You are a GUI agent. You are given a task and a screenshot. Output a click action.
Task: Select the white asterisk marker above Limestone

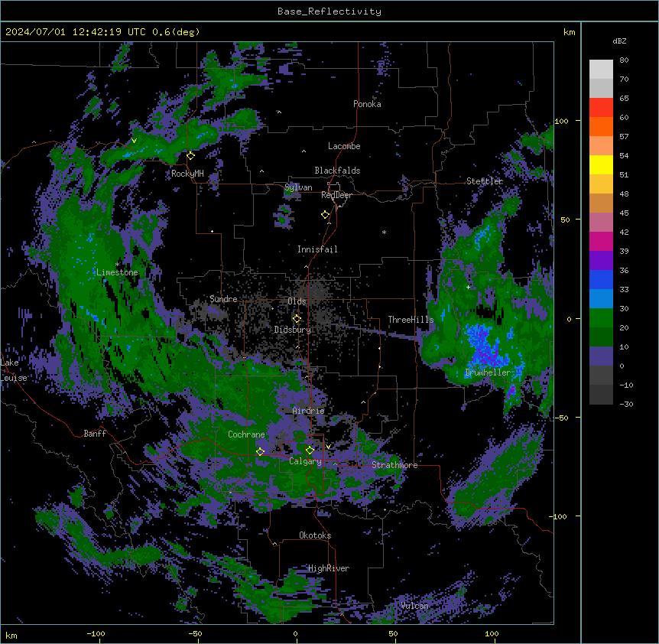117,265
